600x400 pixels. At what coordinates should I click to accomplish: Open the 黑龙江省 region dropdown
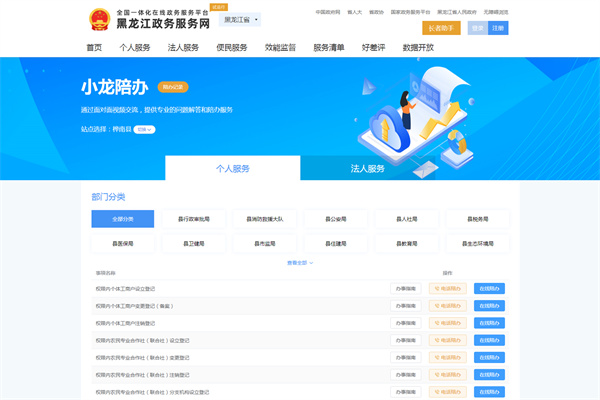point(240,20)
